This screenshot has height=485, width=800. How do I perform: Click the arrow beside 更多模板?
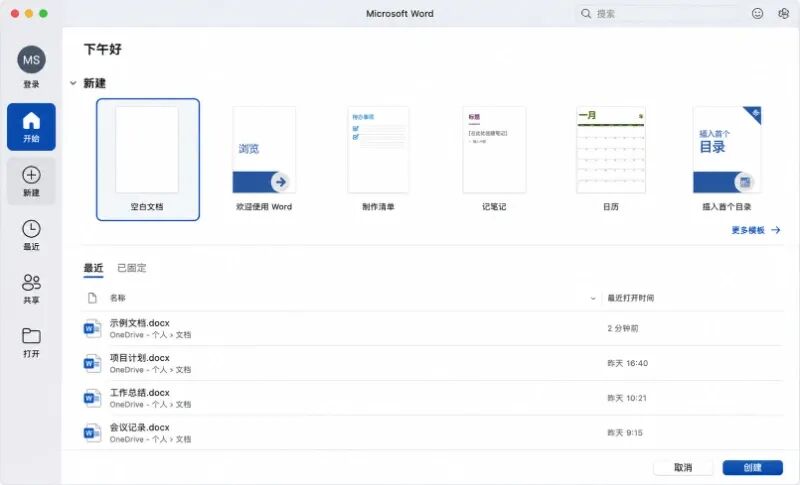pos(776,230)
